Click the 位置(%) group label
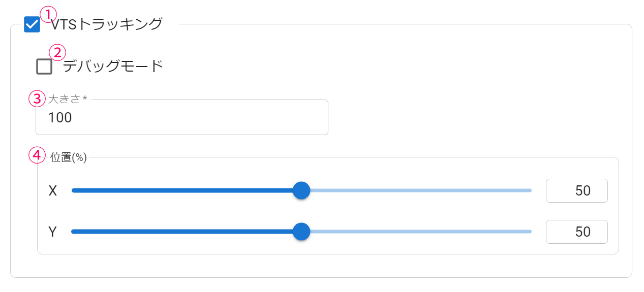This screenshot has height=292, width=644. 69,157
